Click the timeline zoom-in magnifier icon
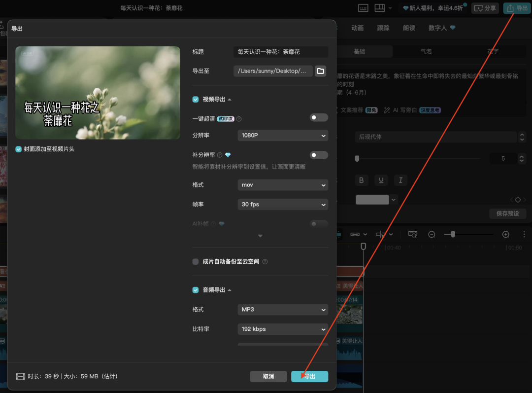Screen dimensions: 532x393 (505, 234)
